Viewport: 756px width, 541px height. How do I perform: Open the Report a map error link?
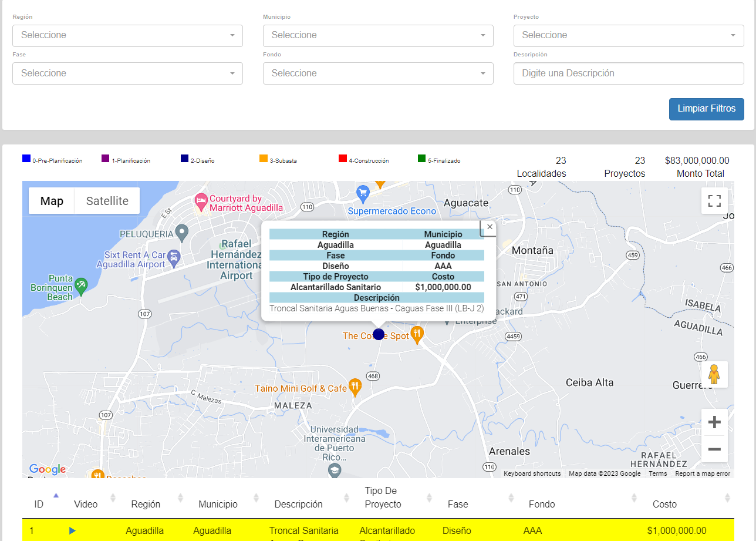[x=703, y=473]
